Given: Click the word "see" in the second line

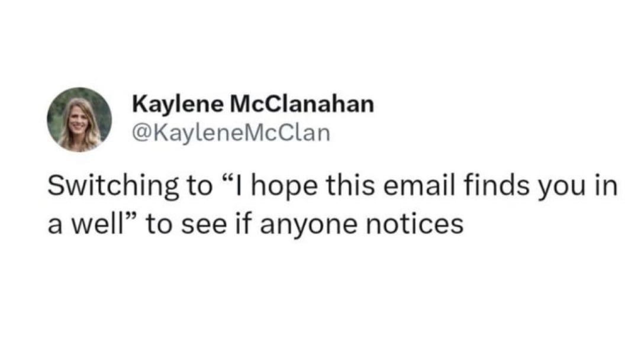Looking at the screenshot, I should coord(188,224).
